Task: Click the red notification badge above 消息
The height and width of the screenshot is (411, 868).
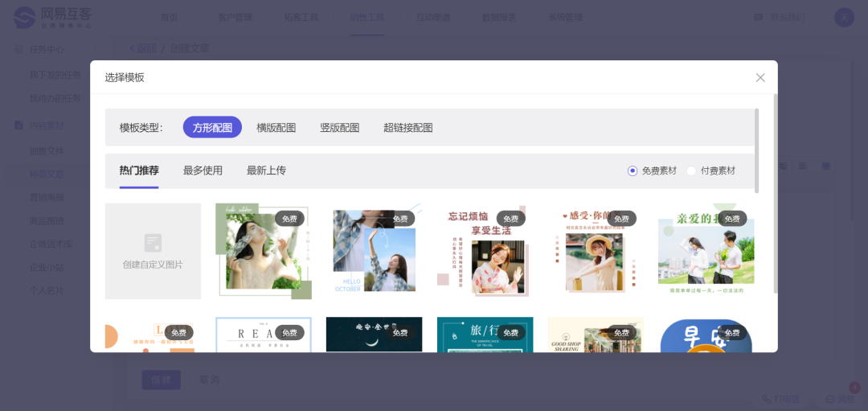Action: [x=854, y=388]
